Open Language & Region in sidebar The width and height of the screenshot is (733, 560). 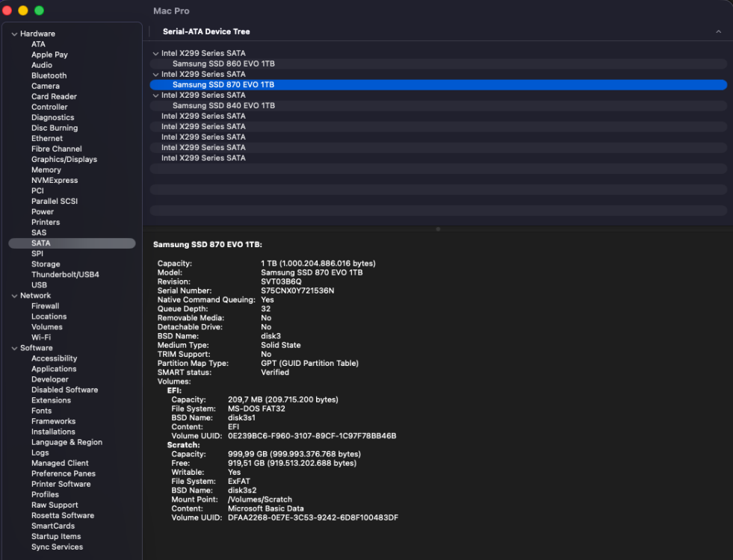tap(67, 442)
